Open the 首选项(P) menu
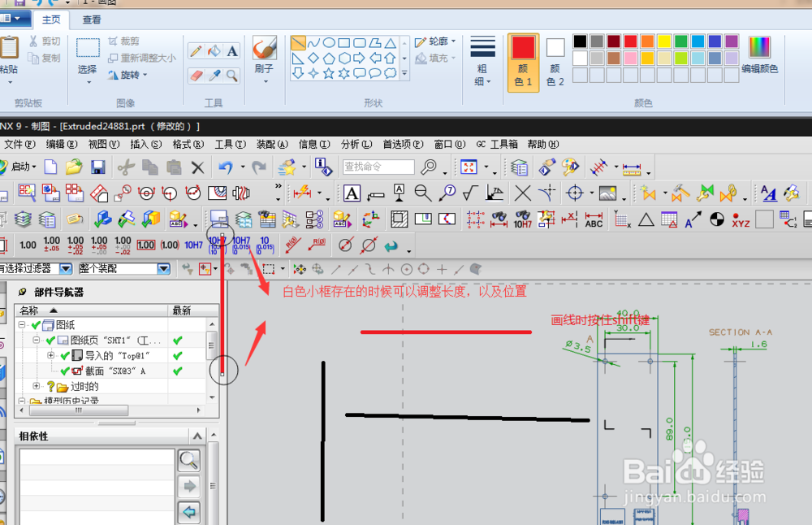The width and height of the screenshot is (812, 525). (403, 144)
